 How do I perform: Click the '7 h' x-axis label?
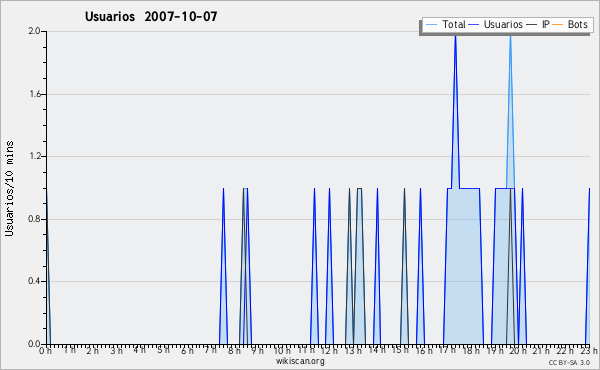point(210,350)
